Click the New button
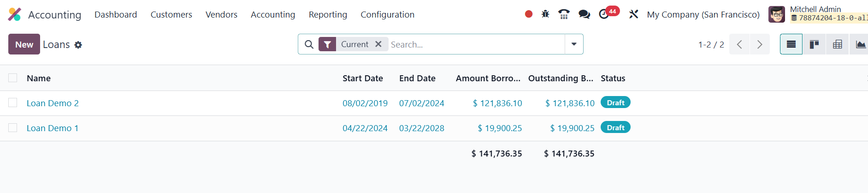 (24, 44)
